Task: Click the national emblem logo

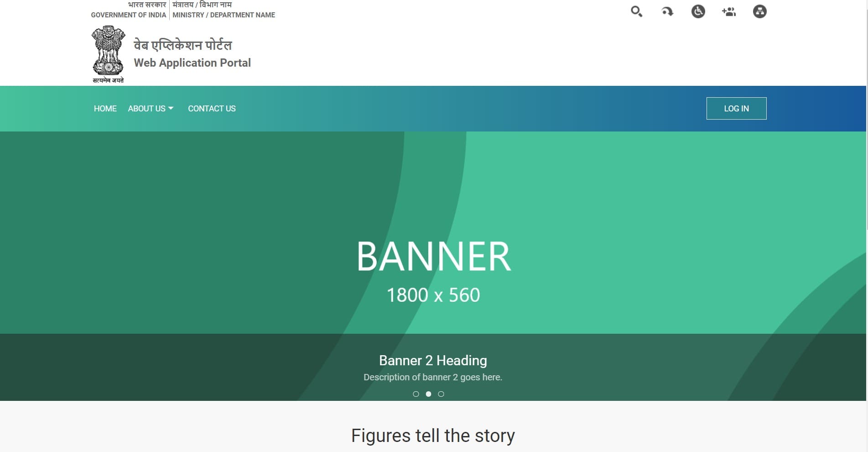Action: 108,54
